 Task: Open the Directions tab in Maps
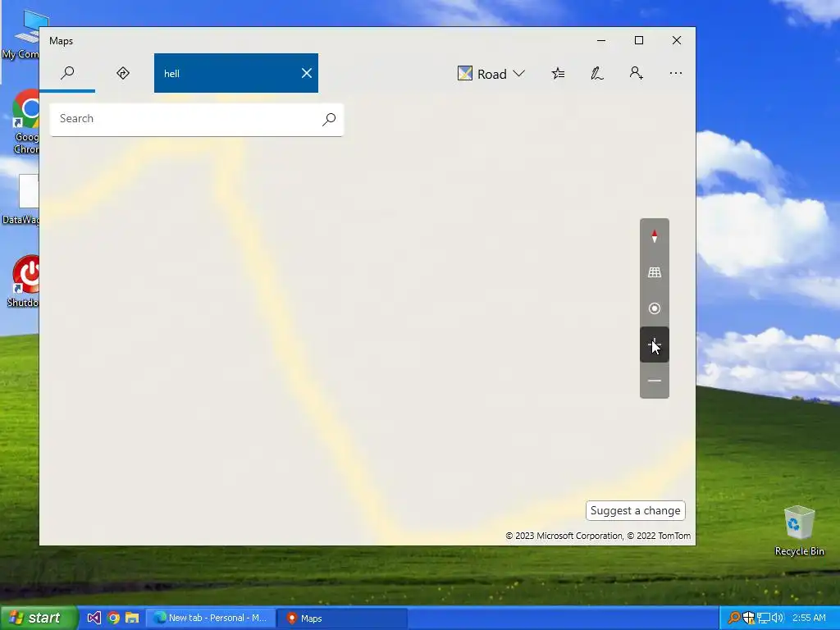point(123,73)
